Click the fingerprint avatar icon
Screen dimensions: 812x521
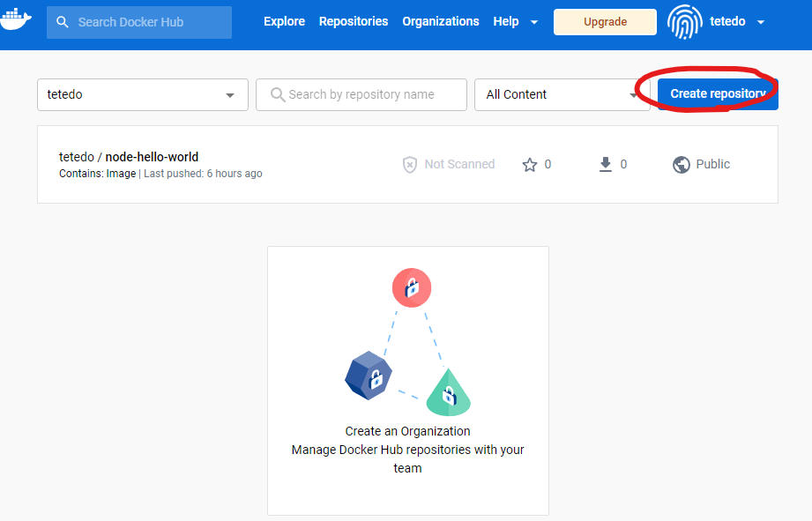pos(685,22)
